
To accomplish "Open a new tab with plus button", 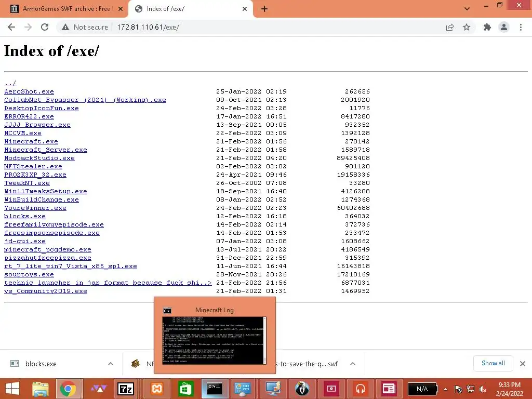I will tap(264, 9).
